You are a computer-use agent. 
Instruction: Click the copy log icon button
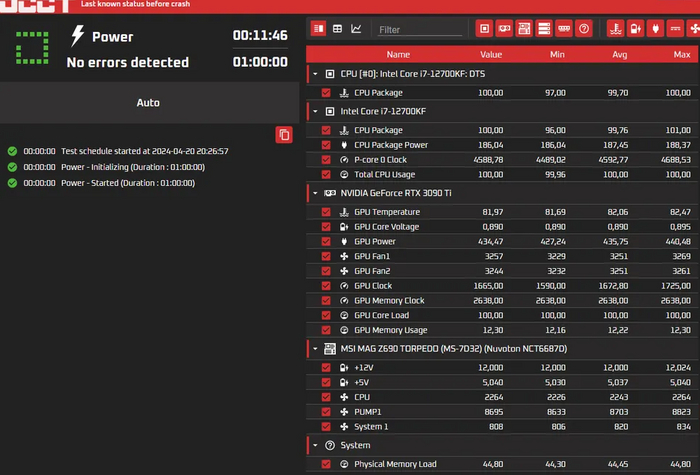284,134
